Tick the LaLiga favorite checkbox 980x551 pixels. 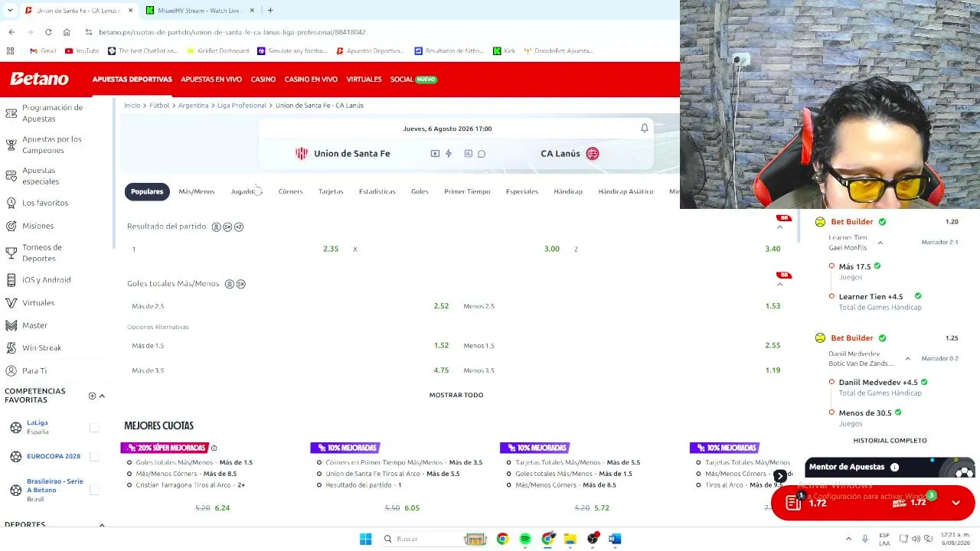click(94, 427)
